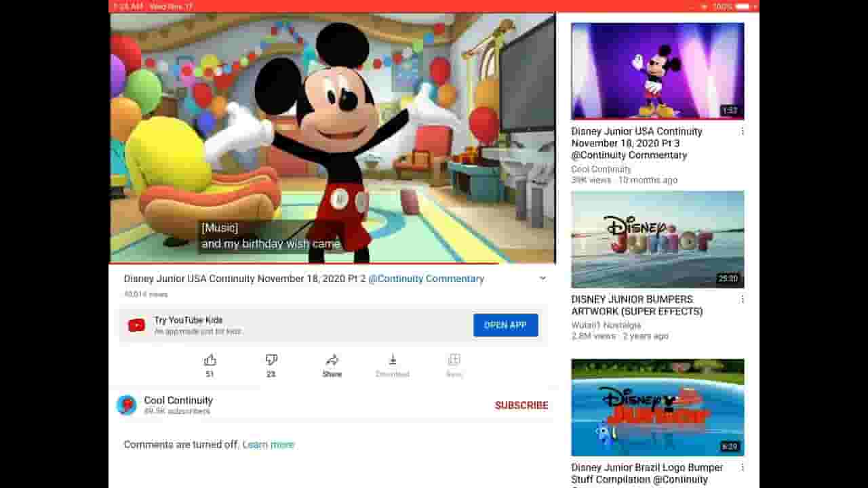Viewport: 868px width, 488px height.
Task: Open options menu for Continuity Pt 3 video
Action: tap(743, 131)
